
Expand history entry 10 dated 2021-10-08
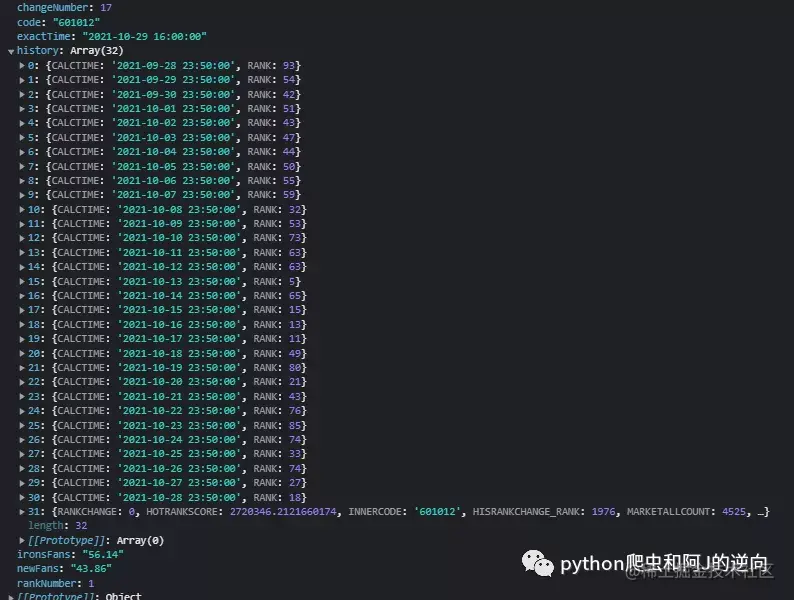tap(22, 210)
